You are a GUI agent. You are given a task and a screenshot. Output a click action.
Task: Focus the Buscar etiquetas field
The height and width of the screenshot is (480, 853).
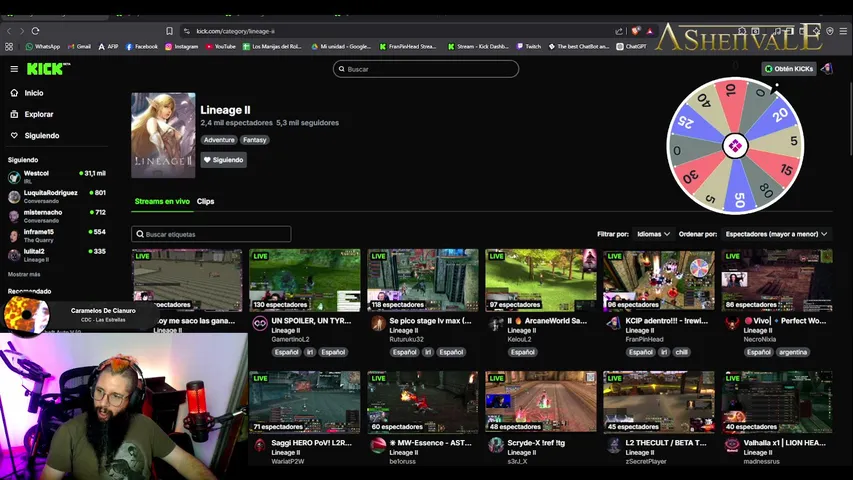pos(211,234)
